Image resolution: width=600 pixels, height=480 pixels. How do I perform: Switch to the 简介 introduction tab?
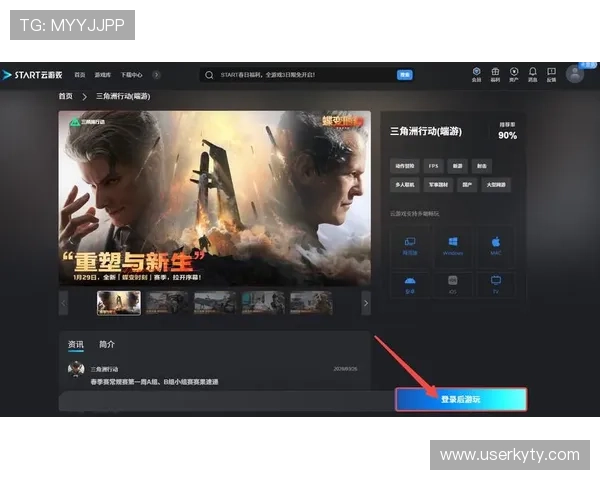[x=107, y=344]
